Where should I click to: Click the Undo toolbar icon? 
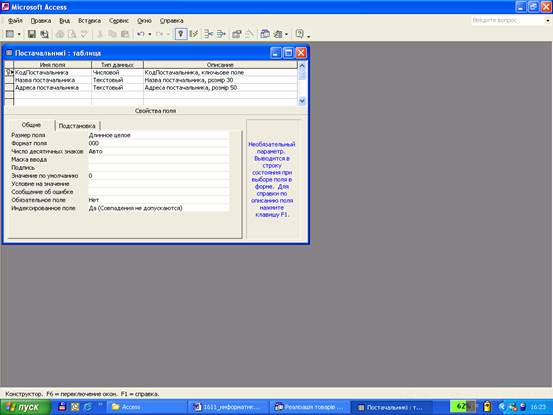click(x=141, y=34)
